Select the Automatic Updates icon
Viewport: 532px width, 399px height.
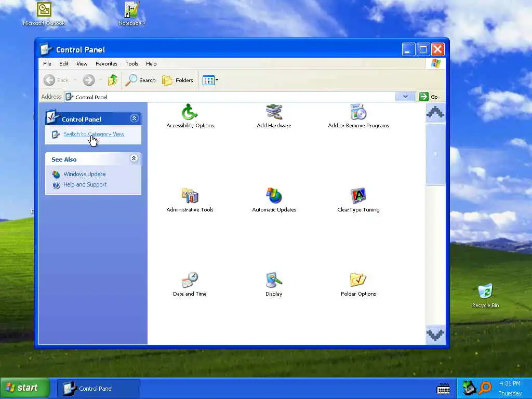coord(274,196)
